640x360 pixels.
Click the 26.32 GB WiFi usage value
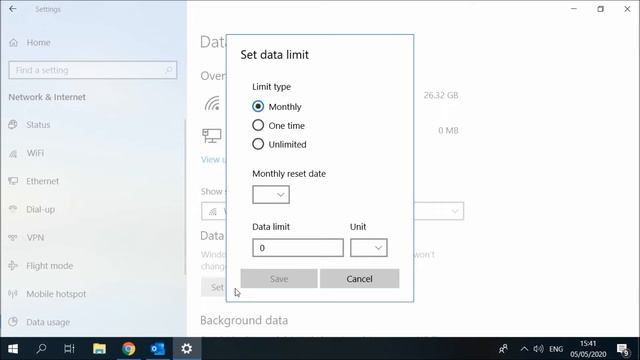pyautogui.click(x=441, y=96)
